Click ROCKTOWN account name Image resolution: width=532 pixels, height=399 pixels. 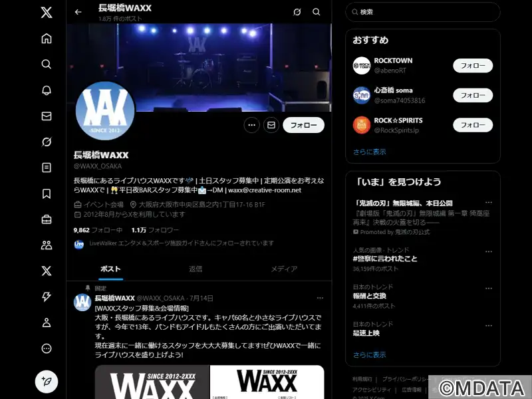[393, 61]
